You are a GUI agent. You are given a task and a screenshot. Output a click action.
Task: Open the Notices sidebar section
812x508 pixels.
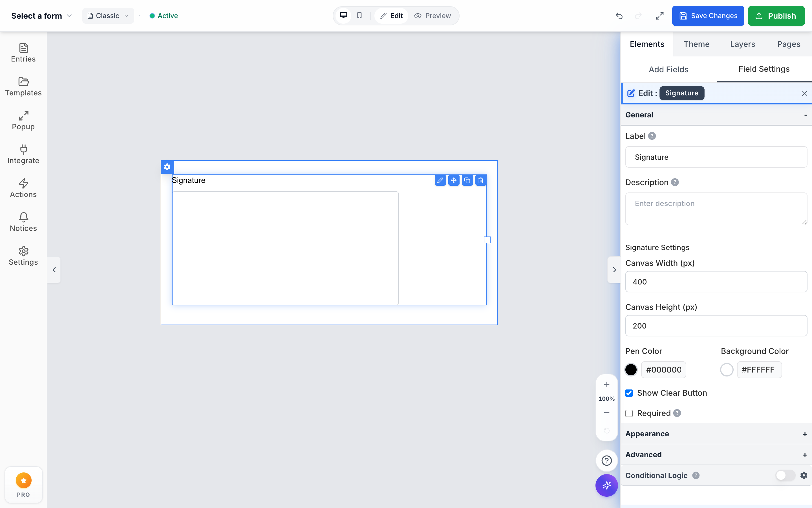[x=23, y=222]
